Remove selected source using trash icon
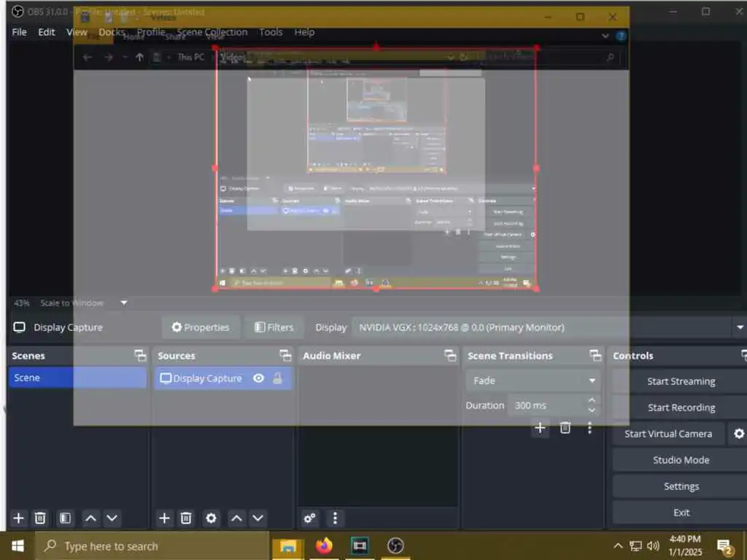Viewport: 747px width, 560px height. 186,518
